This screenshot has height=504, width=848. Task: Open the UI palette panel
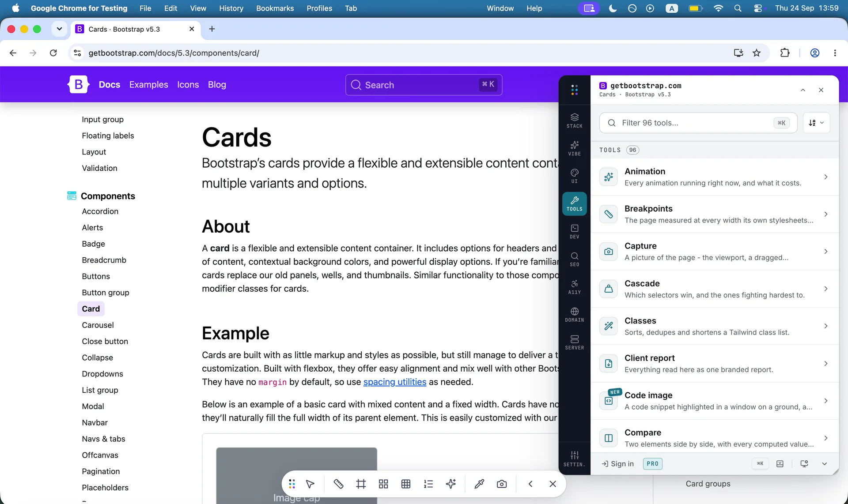(574, 176)
